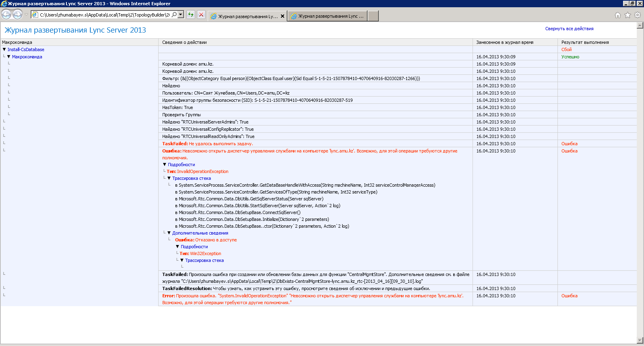Collapse 'Подробности' triangle under 'Отказано в доступе'
Viewport: 644px width, 346px height.
point(178,247)
